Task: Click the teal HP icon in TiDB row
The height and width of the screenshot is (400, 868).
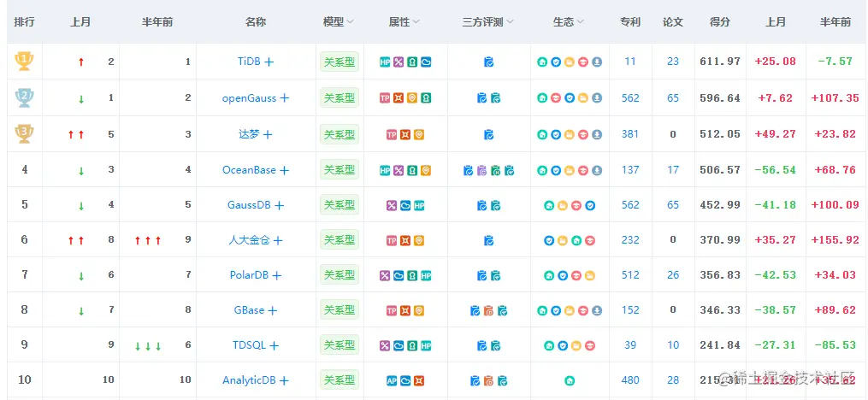Action: click(x=385, y=62)
